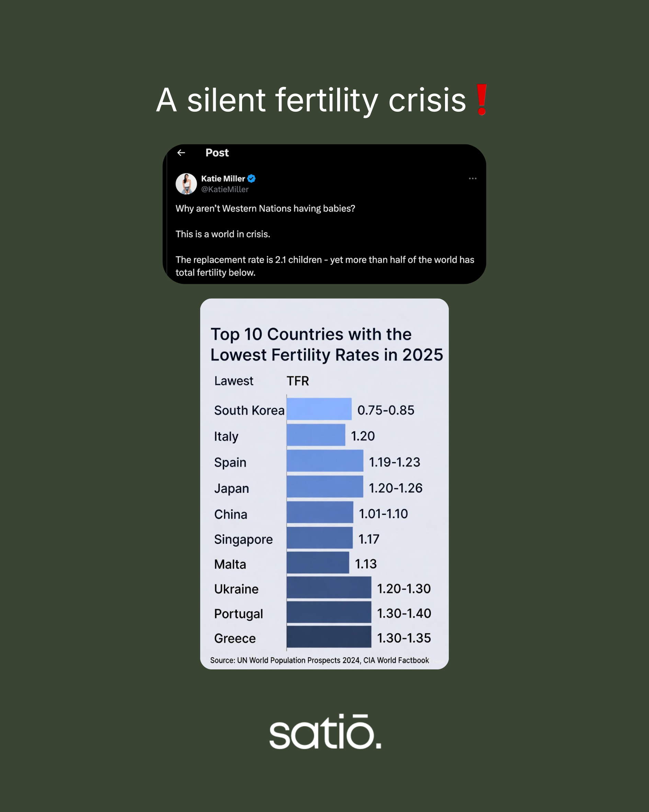This screenshot has height=812, width=649.
Task: Click the @KatieMiller handle
Action: click(x=225, y=189)
